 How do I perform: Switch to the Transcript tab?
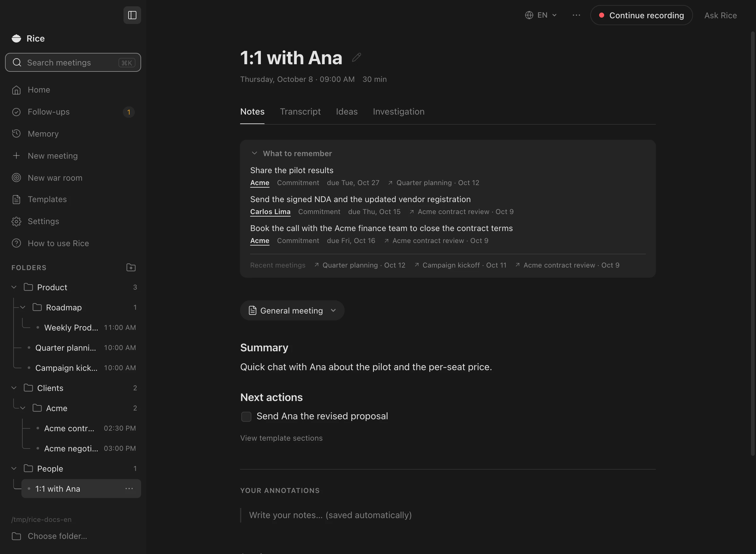coord(300,112)
